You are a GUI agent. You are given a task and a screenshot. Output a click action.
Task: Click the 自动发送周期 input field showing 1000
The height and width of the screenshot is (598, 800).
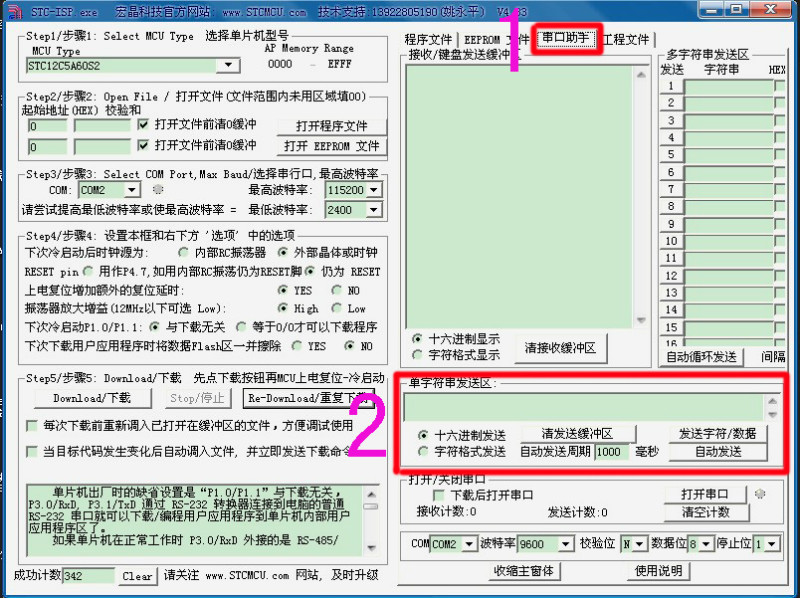pos(610,452)
